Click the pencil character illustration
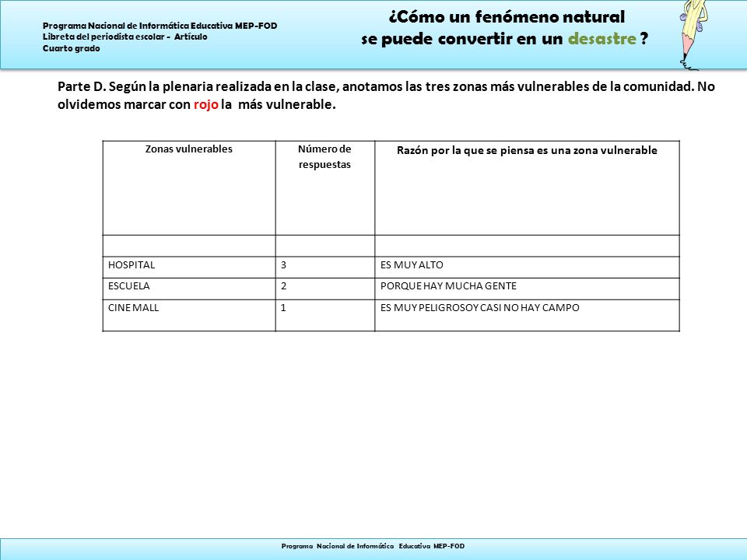747x560 pixels. coord(693,35)
